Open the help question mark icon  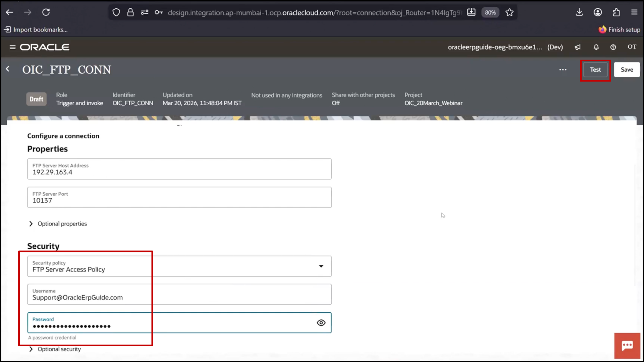[x=613, y=47]
